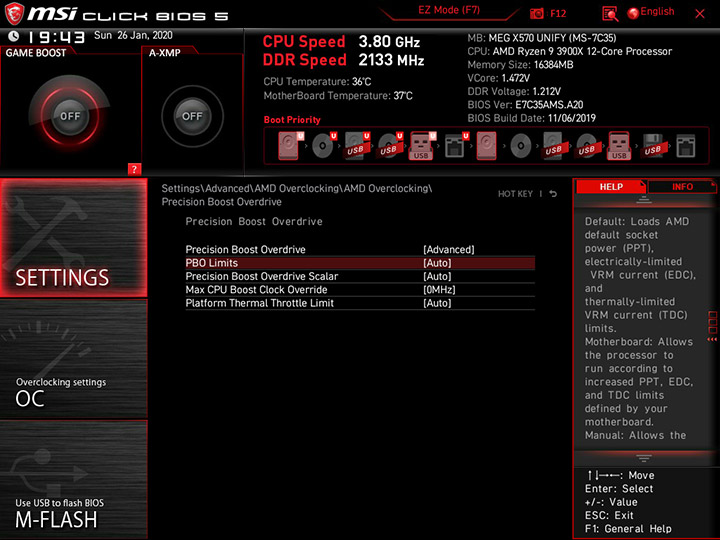The height and width of the screenshot is (540, 720).
Task: Click the clock icon beside the time
Action: 13,36
